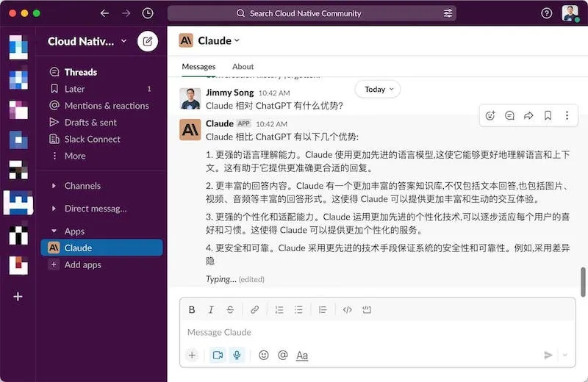The image size is (588, 382).
Task: Click the Claude sender name in message
Action: click(219, 123)
